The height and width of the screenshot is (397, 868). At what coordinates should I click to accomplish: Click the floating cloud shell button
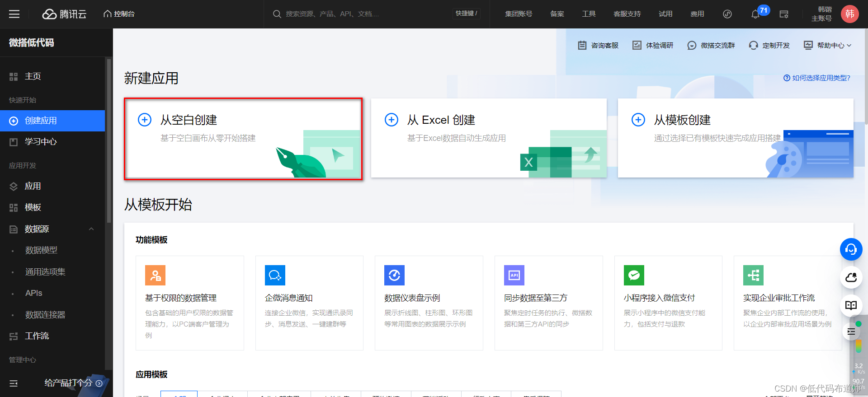[x=851, y=277]
